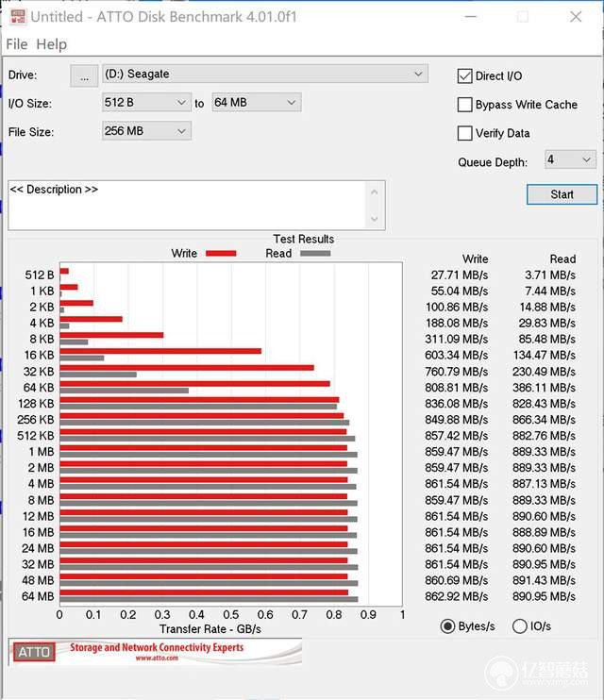Click the 891.43 MB/s read result

[544, 580]
